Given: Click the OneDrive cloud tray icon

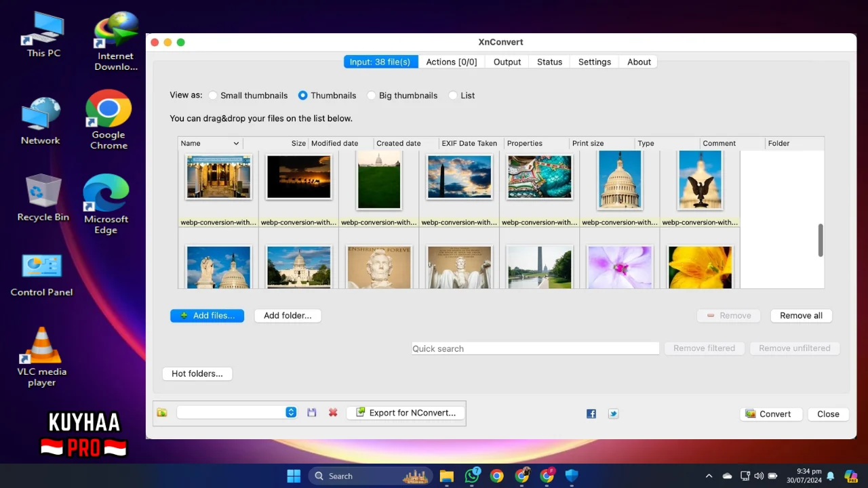Looking at the screenshot, I should [x=727, y=476].
